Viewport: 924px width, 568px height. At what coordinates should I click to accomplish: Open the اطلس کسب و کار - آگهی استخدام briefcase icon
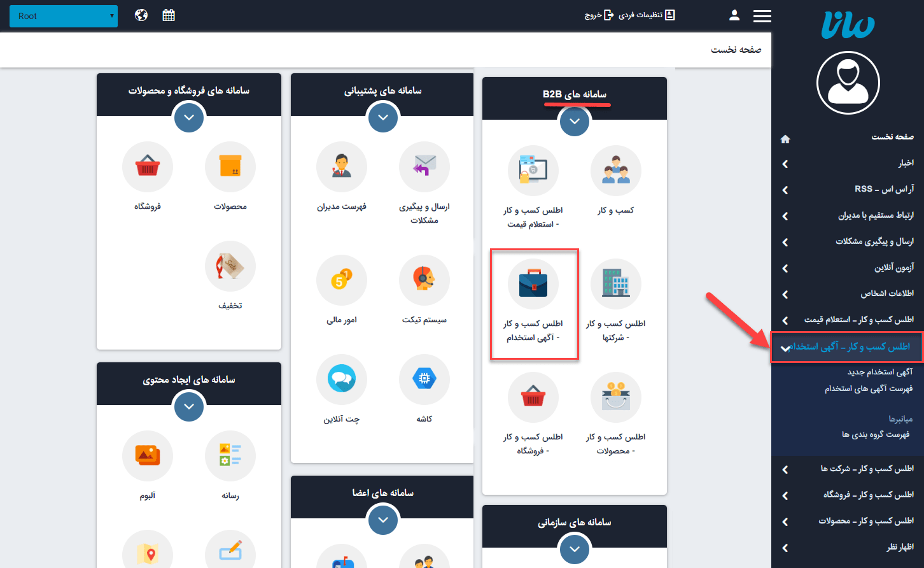[533, 285]
